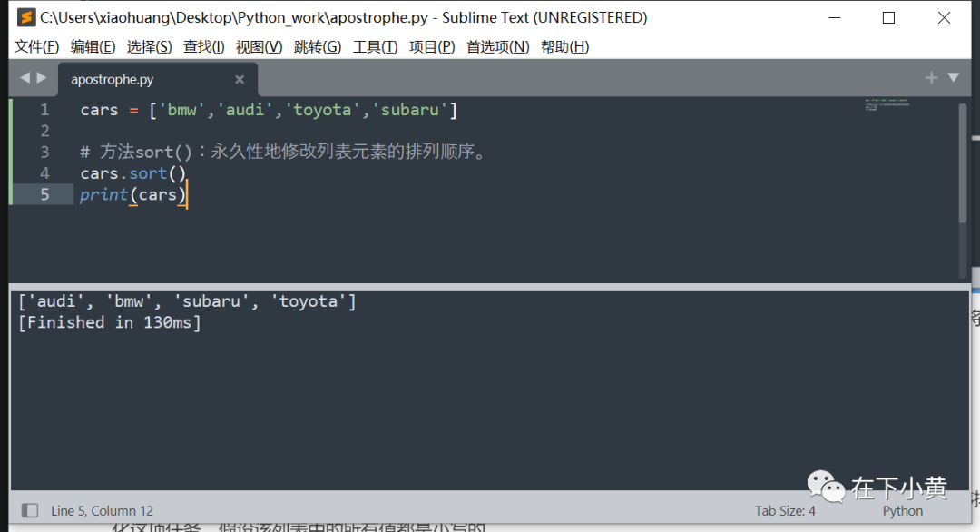Open the 文件(F) menu
This screenshot has width=980, height=532.
(x=36, y=47)
